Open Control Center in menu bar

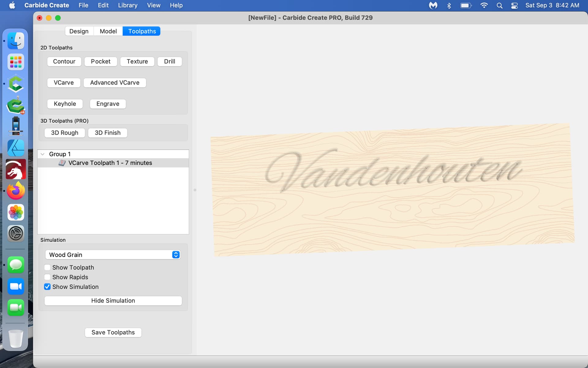coord(514,5)
